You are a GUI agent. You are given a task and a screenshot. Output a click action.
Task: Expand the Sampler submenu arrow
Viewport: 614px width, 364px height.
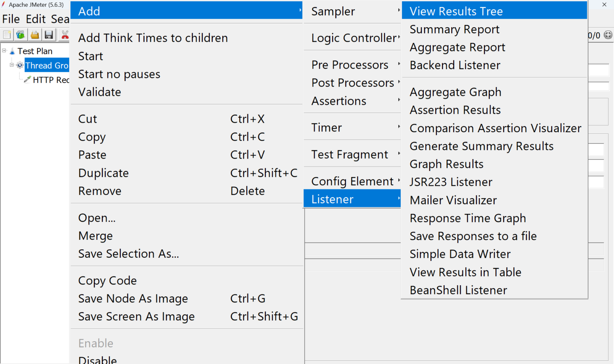(399, 11)
